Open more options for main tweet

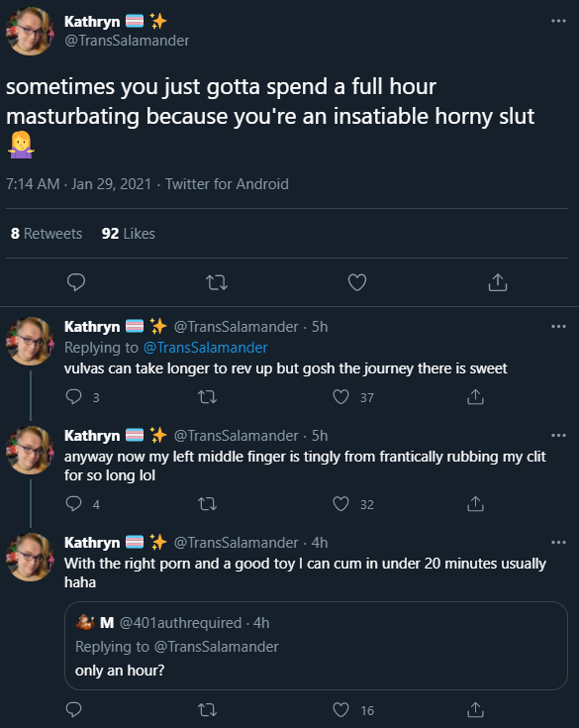pos(558,21)
